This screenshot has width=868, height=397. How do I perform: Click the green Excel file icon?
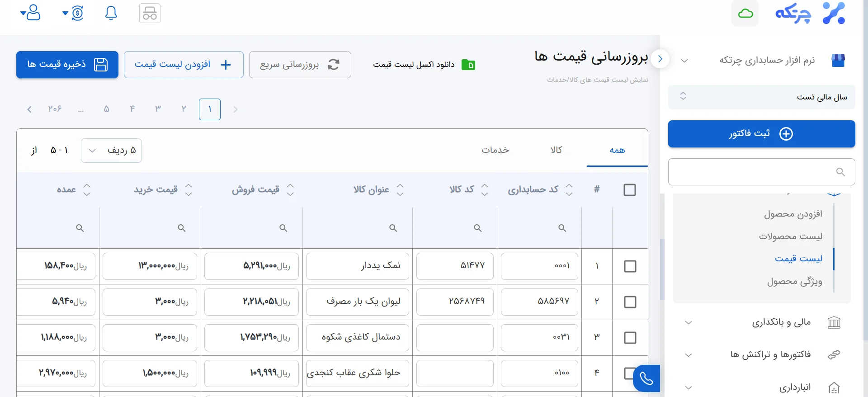tap(468, 65)
